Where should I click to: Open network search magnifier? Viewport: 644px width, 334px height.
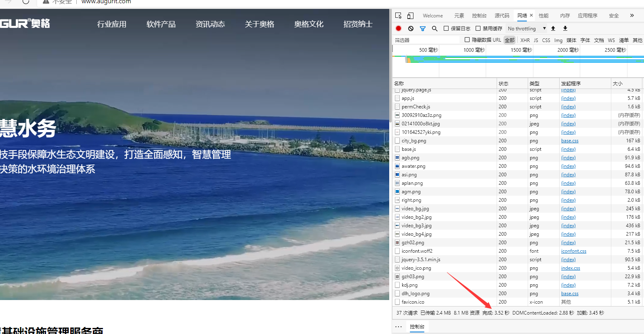(x=434, y=28)
